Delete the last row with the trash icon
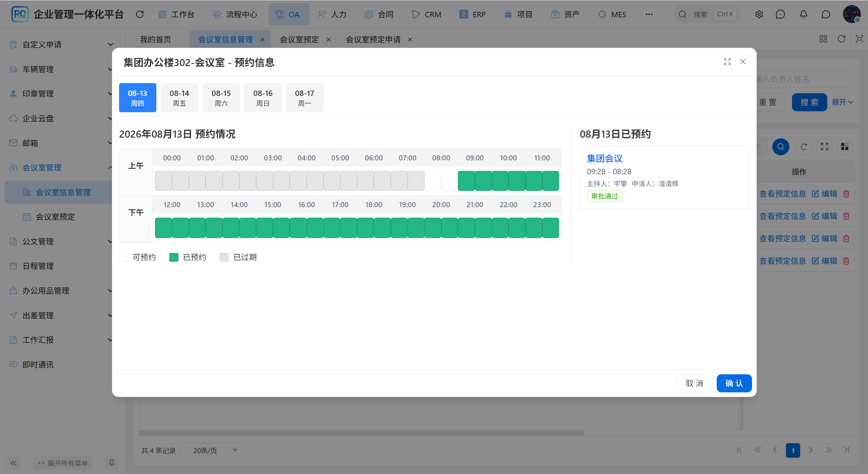Screen dimensions: 868x474 tap(846, 261)
